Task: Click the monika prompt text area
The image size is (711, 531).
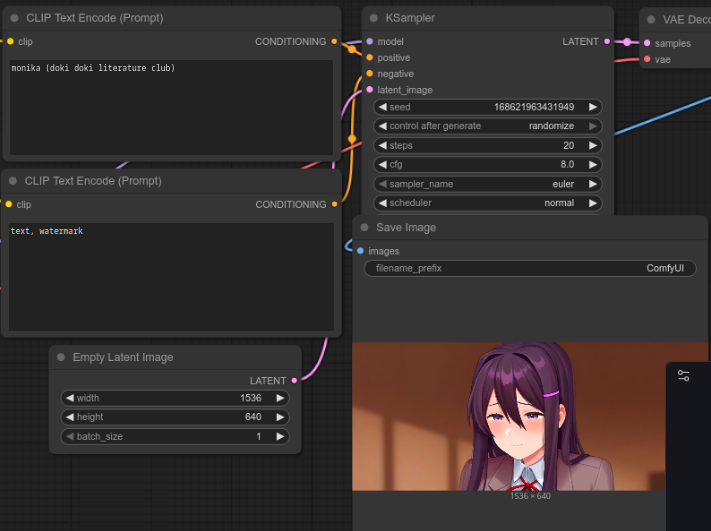Action: click(171, 107)
